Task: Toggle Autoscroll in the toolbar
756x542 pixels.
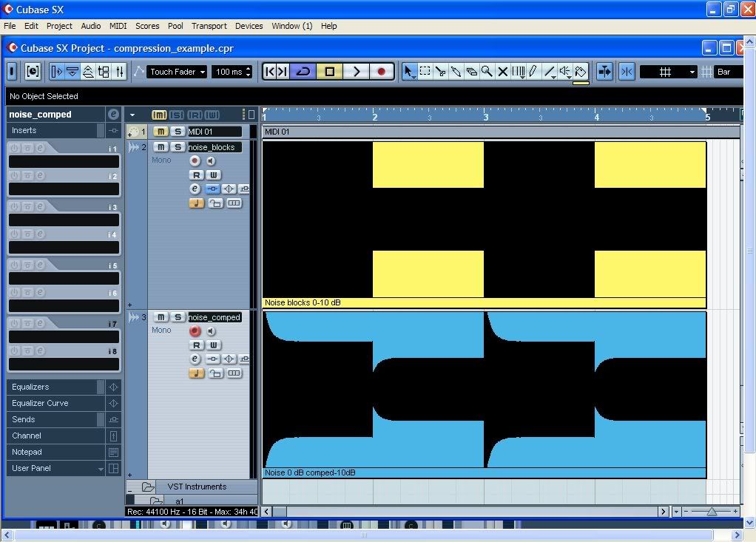Action: 604,72
